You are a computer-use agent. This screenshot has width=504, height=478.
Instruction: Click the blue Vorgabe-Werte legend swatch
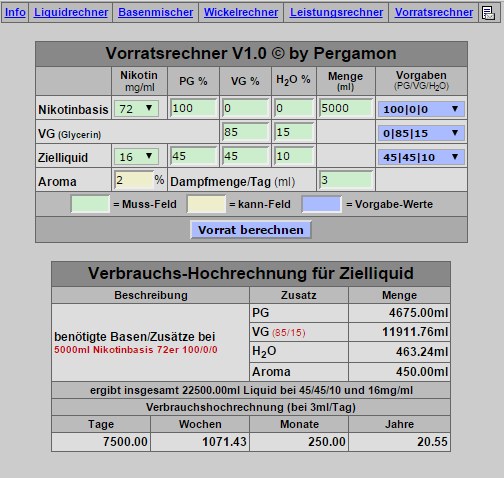pos(322,204)
